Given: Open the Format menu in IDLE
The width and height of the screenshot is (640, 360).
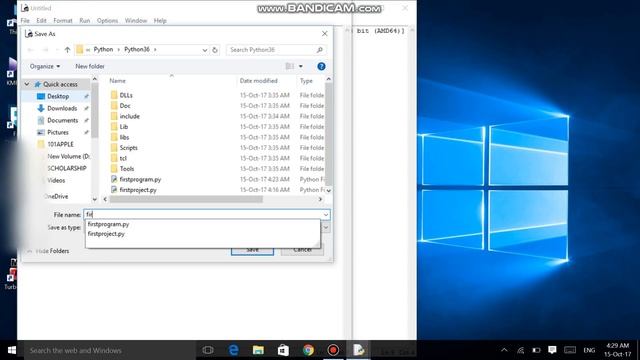Looking at the screenshot, I should 62,20.
